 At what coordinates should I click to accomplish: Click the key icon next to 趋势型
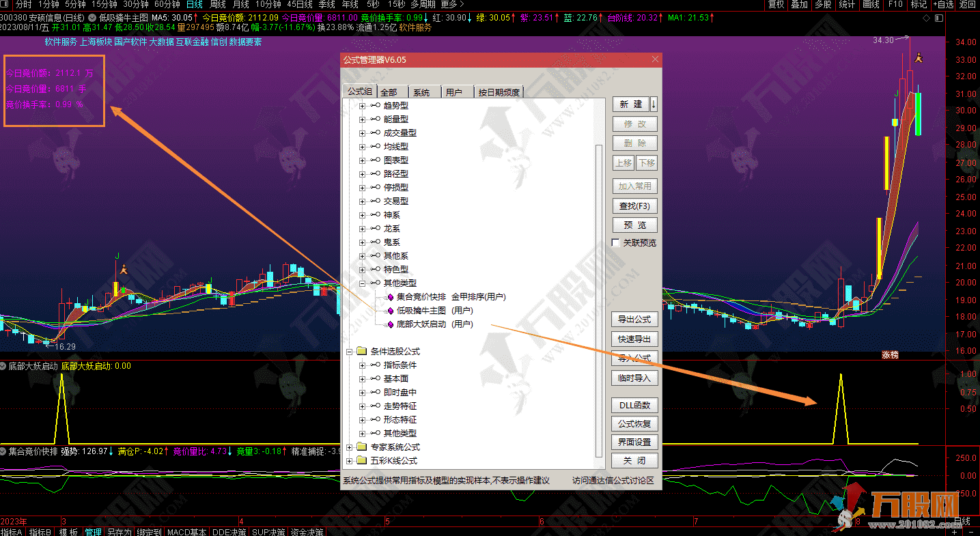click(376, 106)
